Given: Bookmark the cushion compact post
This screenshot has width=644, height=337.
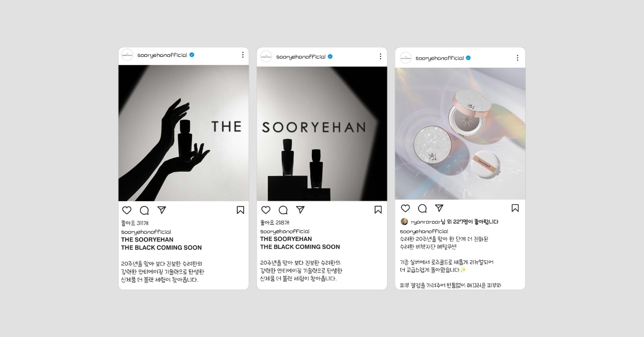Looking at the screenshot, I should [x=515, y=208].
